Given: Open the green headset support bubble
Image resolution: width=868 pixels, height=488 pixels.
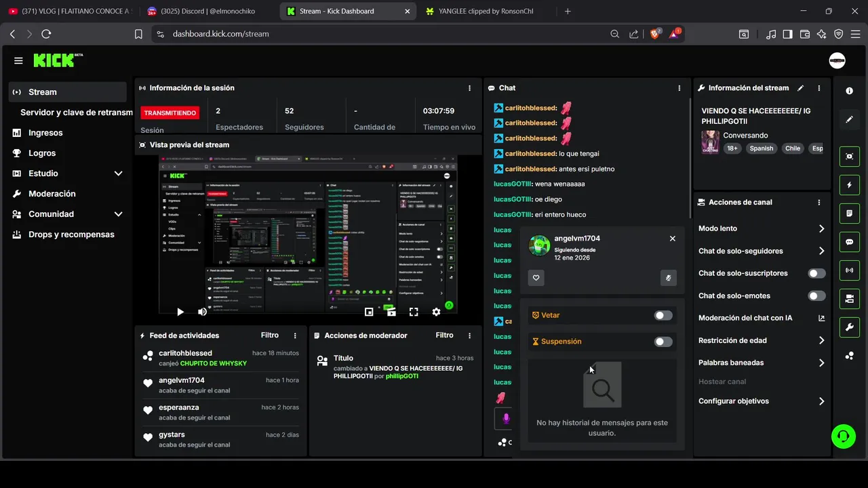Looking at the screenshot, I should (844, 436).
